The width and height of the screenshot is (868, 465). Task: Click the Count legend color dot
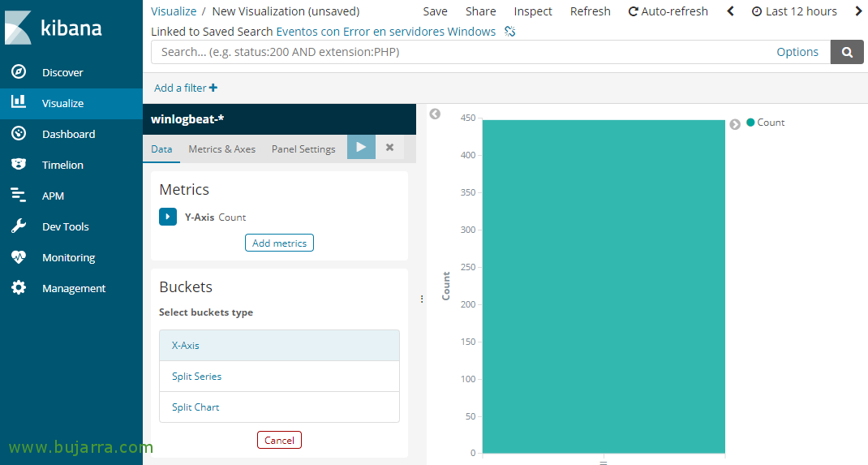click(750, 123)
